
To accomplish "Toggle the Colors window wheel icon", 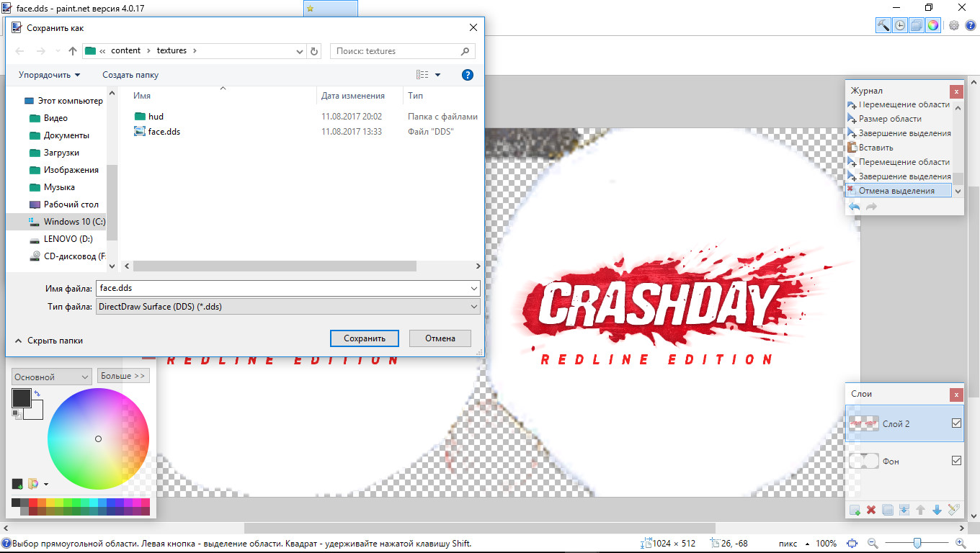I will [933, 25].
